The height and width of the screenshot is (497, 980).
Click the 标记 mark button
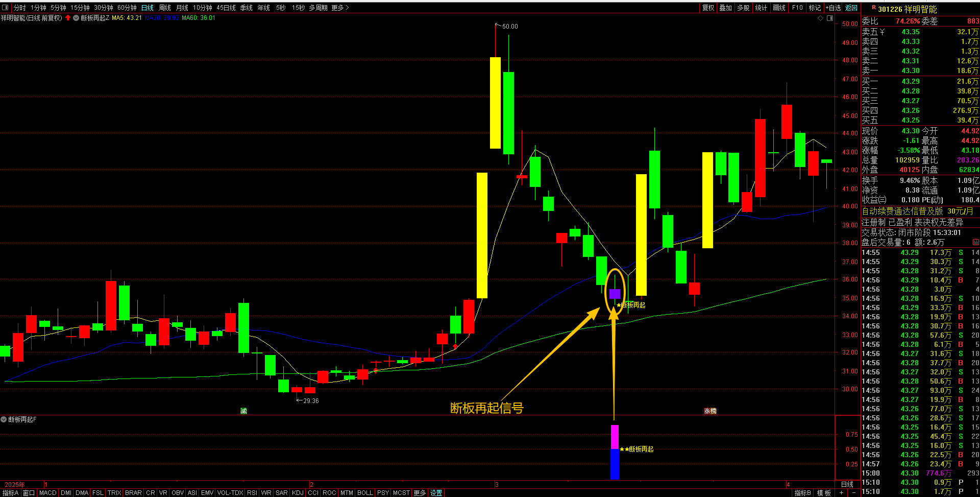[815, 8]
